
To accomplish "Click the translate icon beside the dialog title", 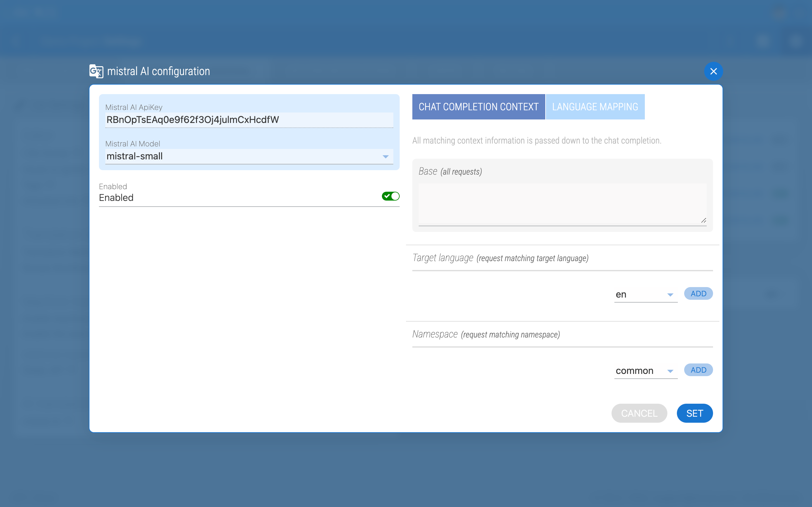I will (x=96, y=71).
